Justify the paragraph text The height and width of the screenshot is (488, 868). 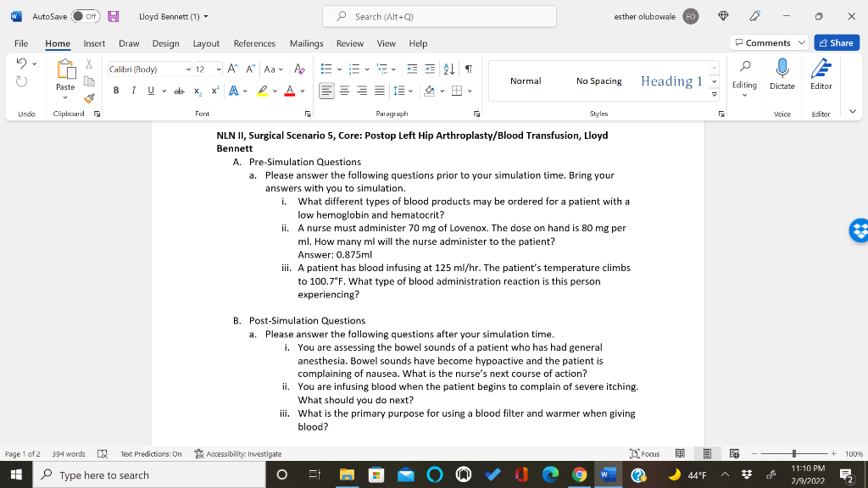[380, 91]
